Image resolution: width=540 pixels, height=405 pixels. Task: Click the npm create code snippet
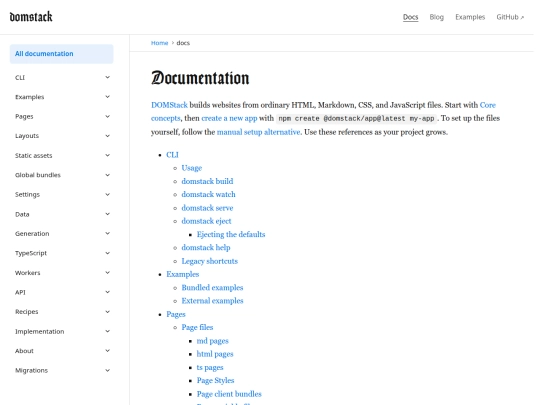point(356,118)
